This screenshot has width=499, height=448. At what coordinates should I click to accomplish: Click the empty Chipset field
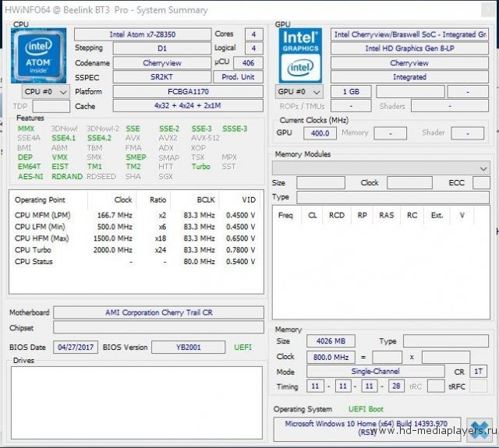tap(158, 327)
